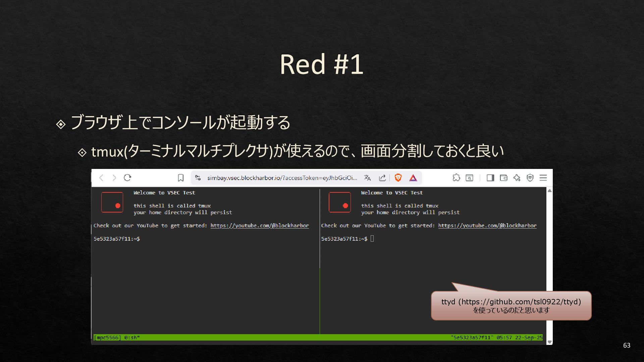
Task: Bookmark the current page
Action: pos(181,178)
